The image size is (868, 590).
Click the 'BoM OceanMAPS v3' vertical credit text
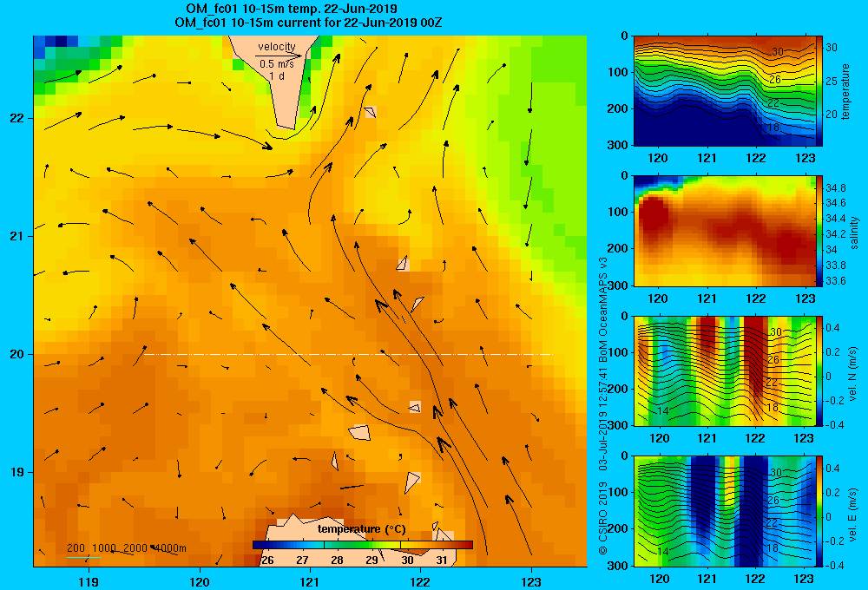(x=603, y=310)
